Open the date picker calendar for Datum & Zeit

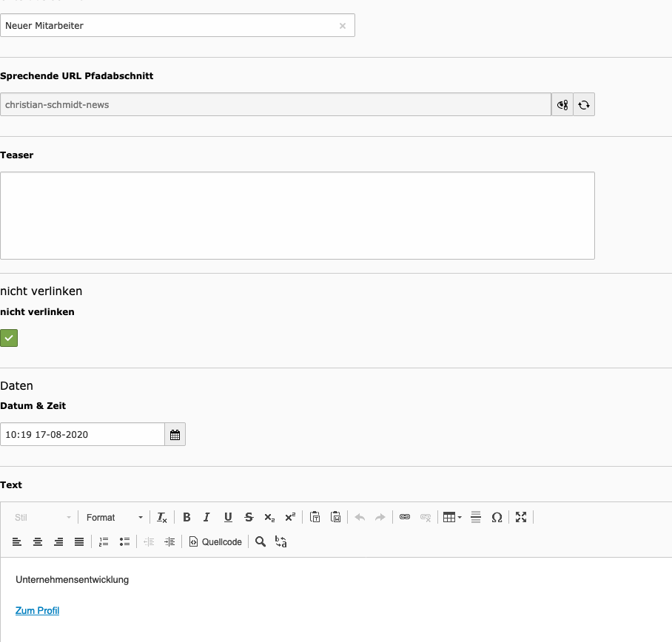(x=175, y=435)
